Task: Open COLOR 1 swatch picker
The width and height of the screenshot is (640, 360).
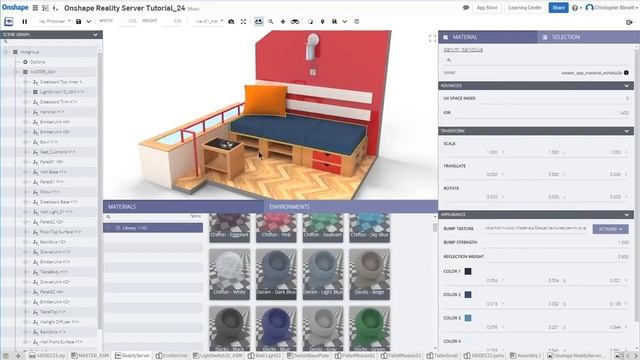Action: coord(468,271)
